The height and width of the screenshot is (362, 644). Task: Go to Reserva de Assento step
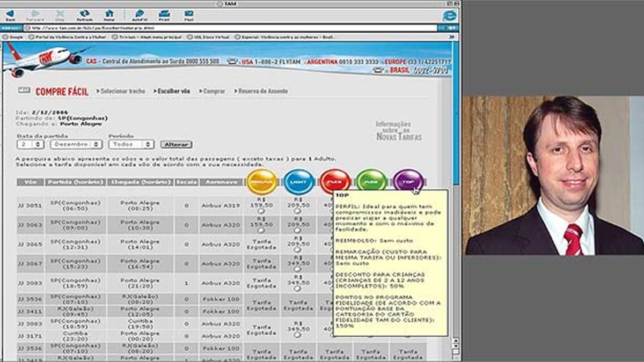click(262, 91)
